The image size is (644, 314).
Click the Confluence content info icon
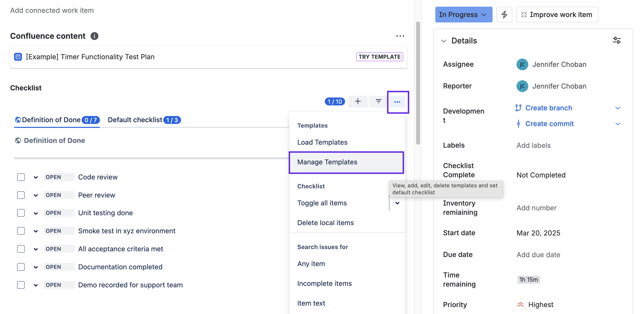click(x=94, y=36)
